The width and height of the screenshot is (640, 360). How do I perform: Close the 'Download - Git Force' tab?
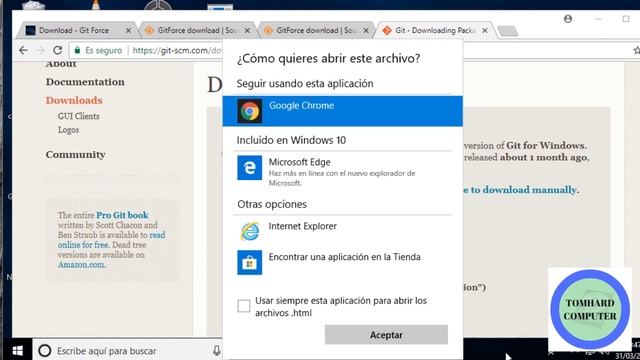click(x=129, y=31)
